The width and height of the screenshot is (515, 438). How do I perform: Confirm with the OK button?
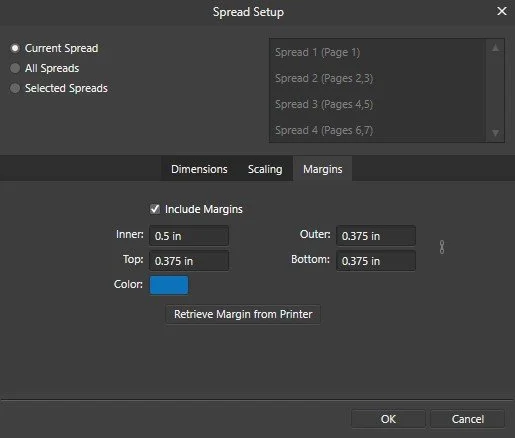[x=388, y=419]
